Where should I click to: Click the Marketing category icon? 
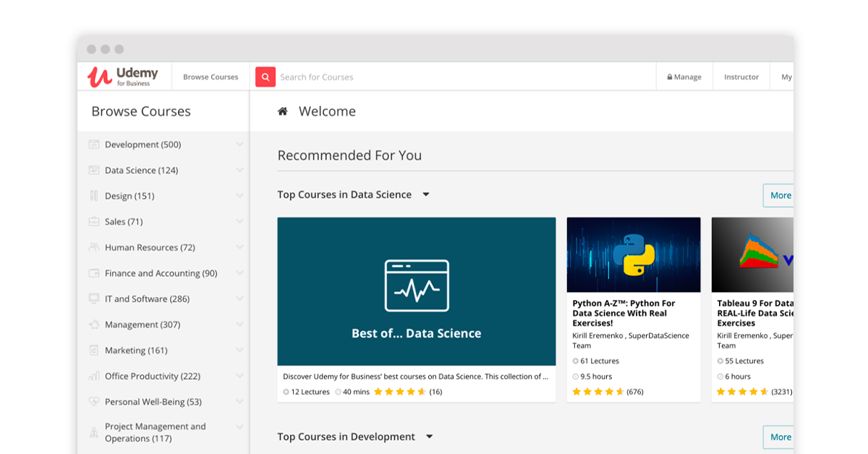point(94,351)
